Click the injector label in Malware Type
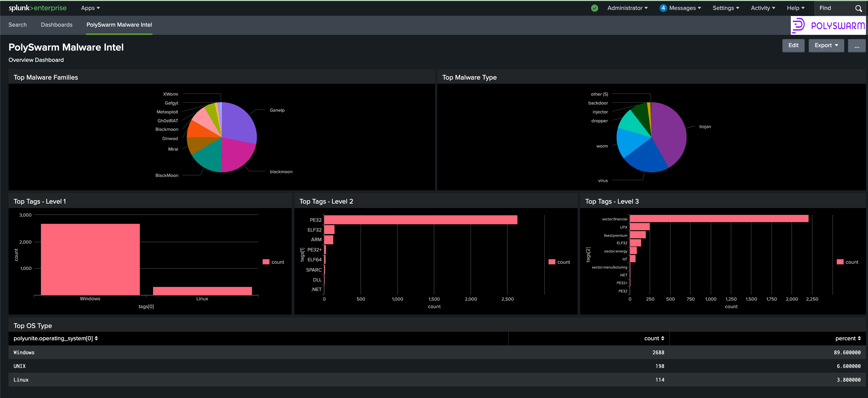 (600, 112)
